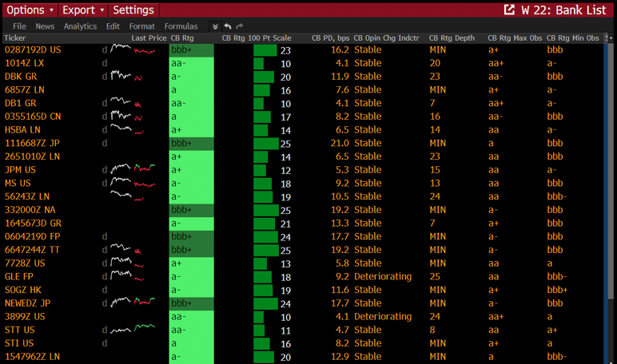Select ticker MS US
Screen dimensions: 617x364
click(18, 183)
